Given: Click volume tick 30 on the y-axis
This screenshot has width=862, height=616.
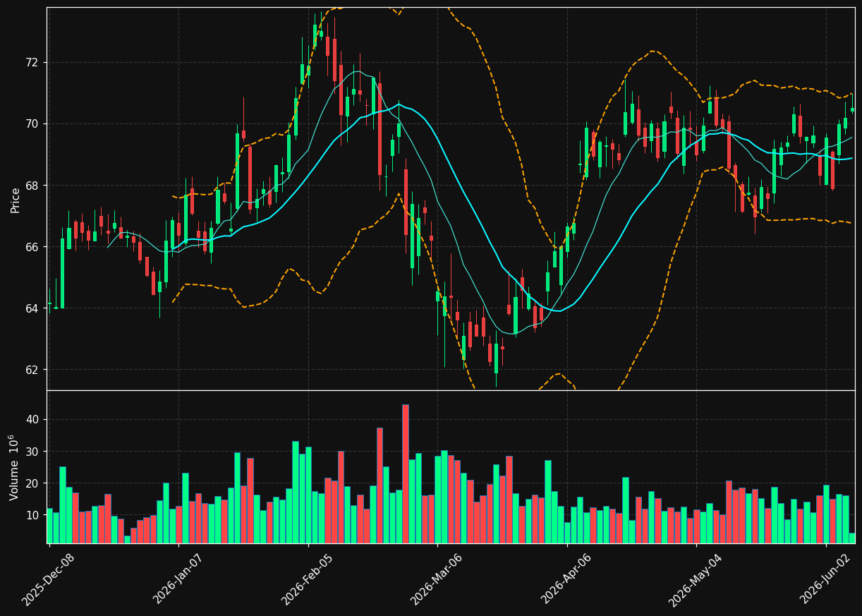Looking at the screenshot, I should pyautogui.click(x=32, y=452).
